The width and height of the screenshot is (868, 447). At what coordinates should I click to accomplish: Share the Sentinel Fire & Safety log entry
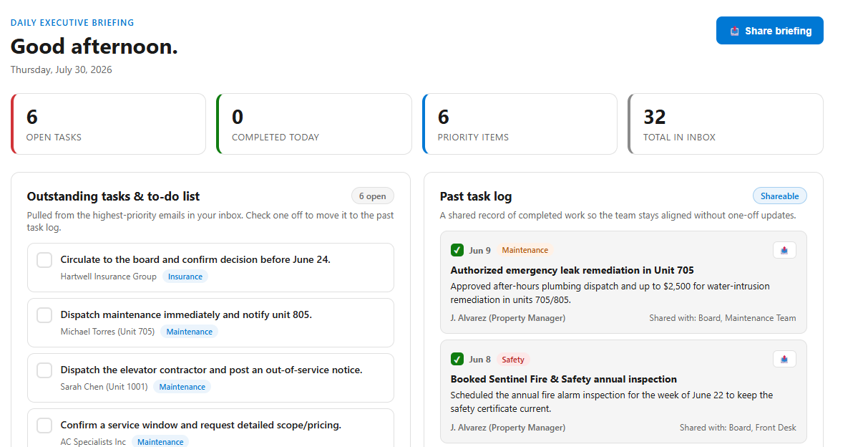pos(784,359)
